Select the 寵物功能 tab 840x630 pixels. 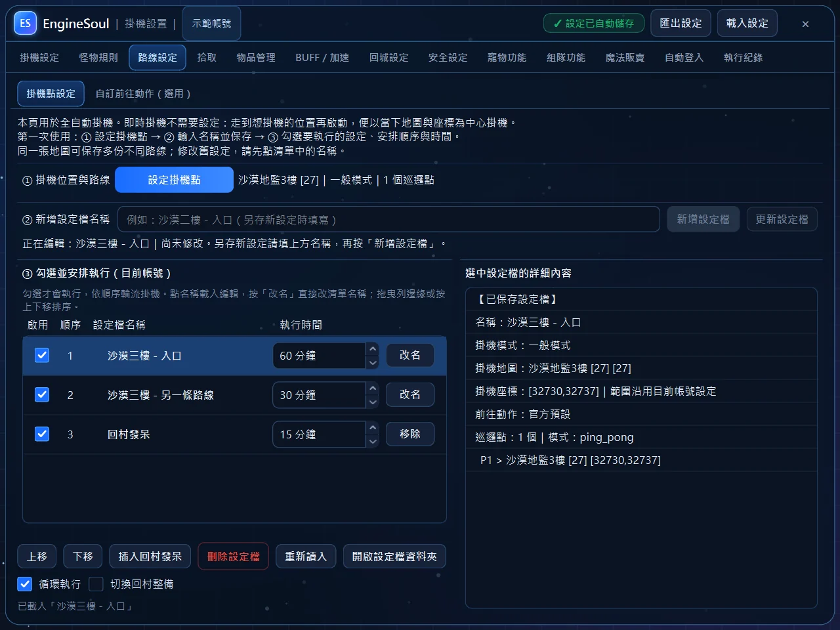507,58
